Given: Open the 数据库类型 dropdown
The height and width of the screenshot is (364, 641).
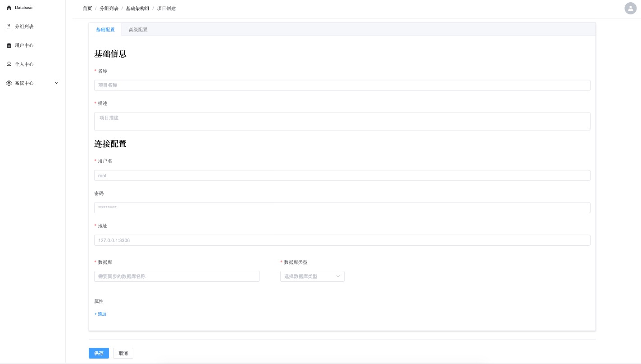Looking at the screenshot, I should tap(312, 276).
